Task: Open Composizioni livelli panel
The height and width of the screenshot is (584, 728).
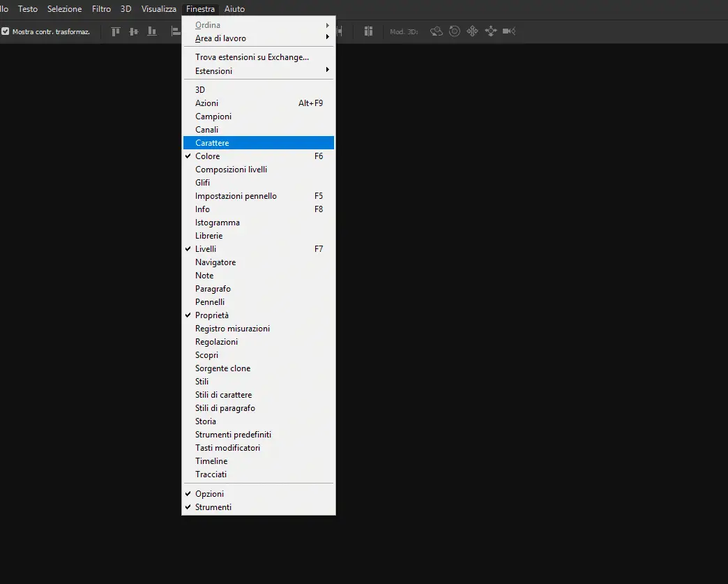Action: click(x=259, y=170)
